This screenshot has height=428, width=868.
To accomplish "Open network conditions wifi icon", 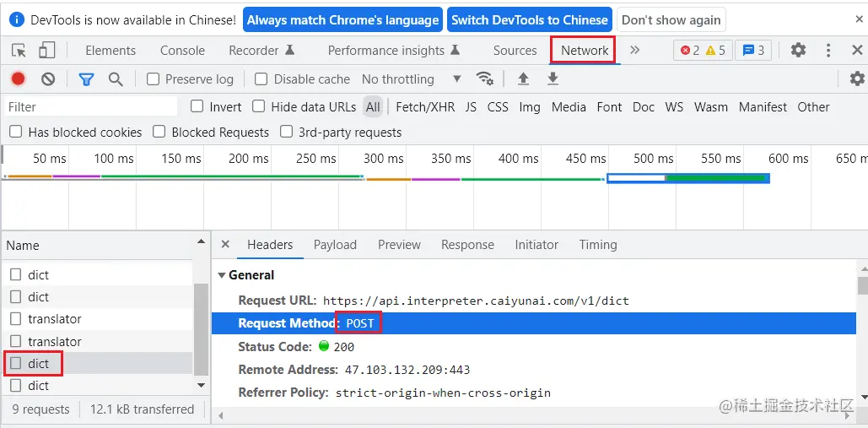I will point(485,79).
